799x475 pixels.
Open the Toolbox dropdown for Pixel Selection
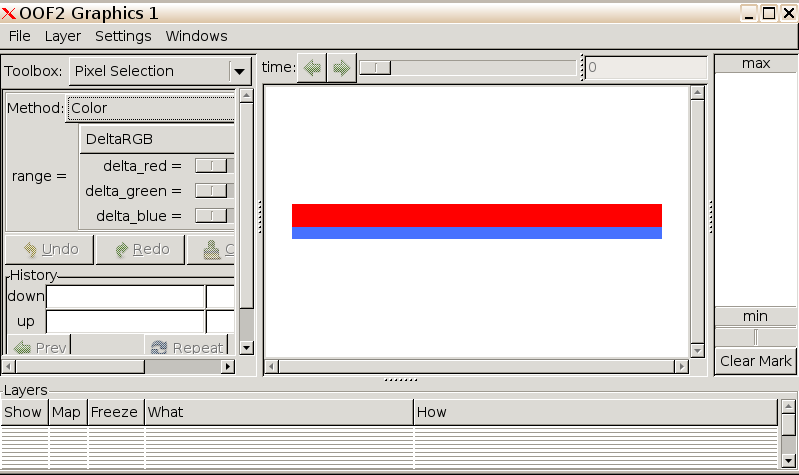tap(160, 71)
